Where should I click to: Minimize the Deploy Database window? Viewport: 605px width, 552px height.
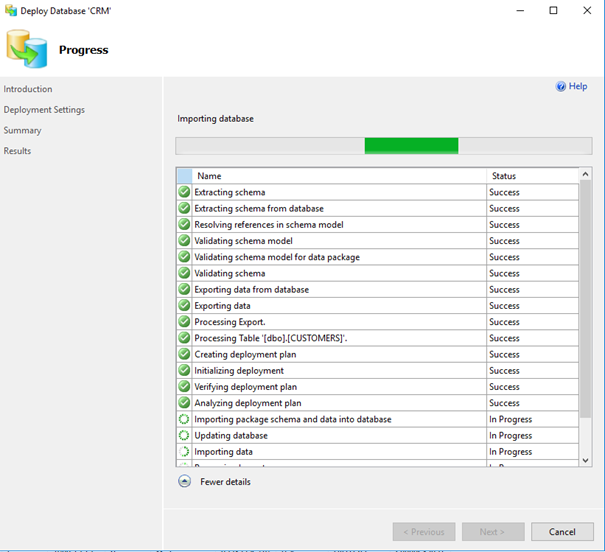520,10
